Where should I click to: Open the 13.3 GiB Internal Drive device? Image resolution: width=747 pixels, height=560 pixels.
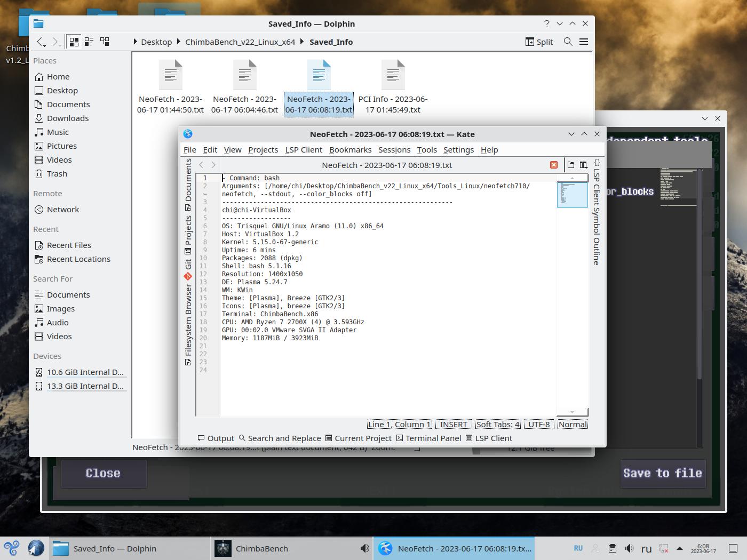click(80, 386)
